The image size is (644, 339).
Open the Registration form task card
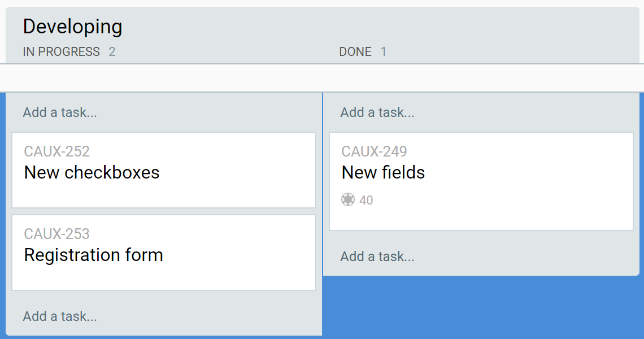point(94,255)
